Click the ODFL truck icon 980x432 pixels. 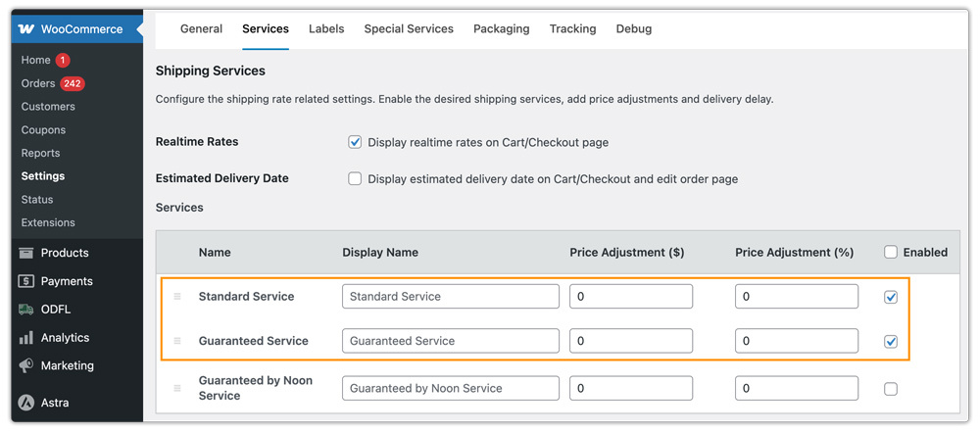(x=25, y=310)
